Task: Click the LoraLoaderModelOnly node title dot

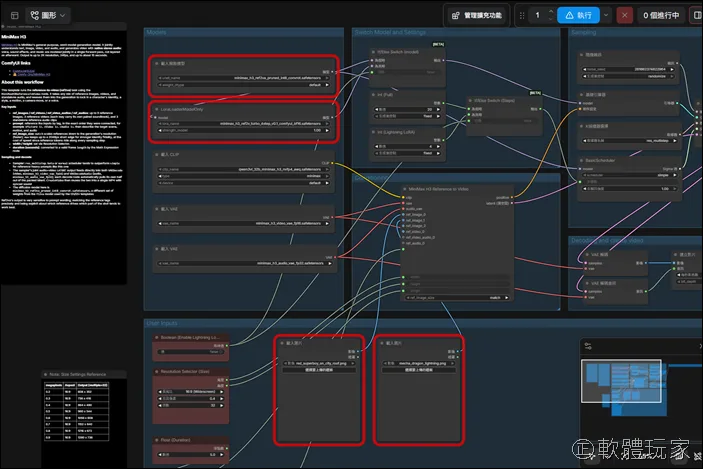Action: [x=156, y=109]
